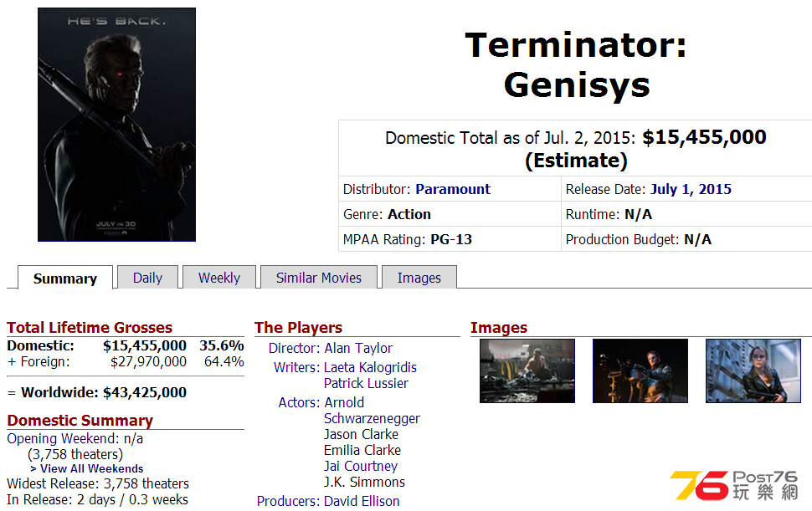Screen dimensions: 812x511
Task: Click the July 1, 2015 release date link
Action: tap(691, 189)
